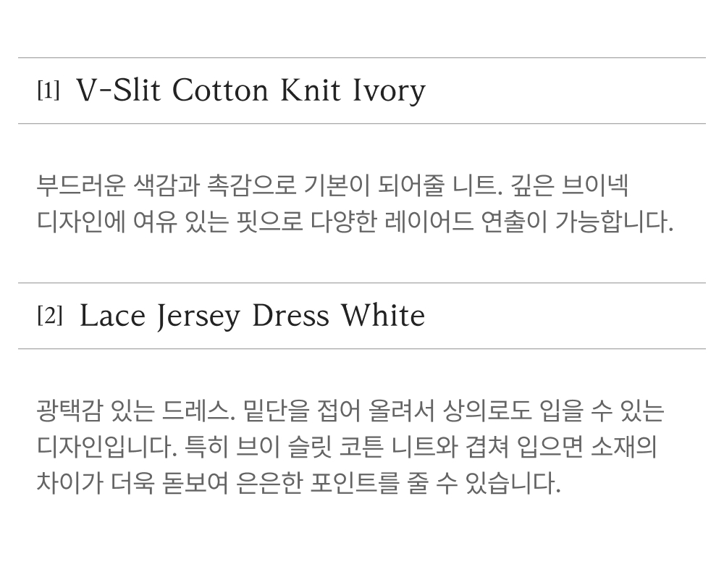Click the word "Ivory" in the first heading
Screen dimensions: 724x588
[388, 93]
